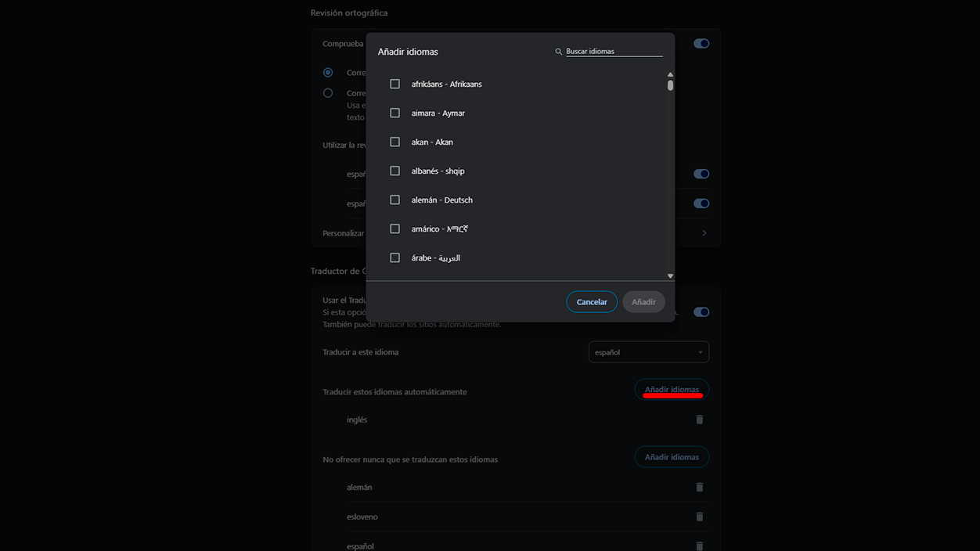
Task: Click the scrollbar down arrow
Action: point(670,275)
